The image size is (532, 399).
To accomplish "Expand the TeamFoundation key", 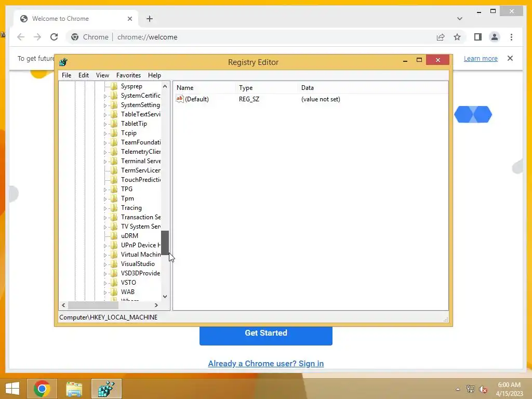I will pos(105,143).
